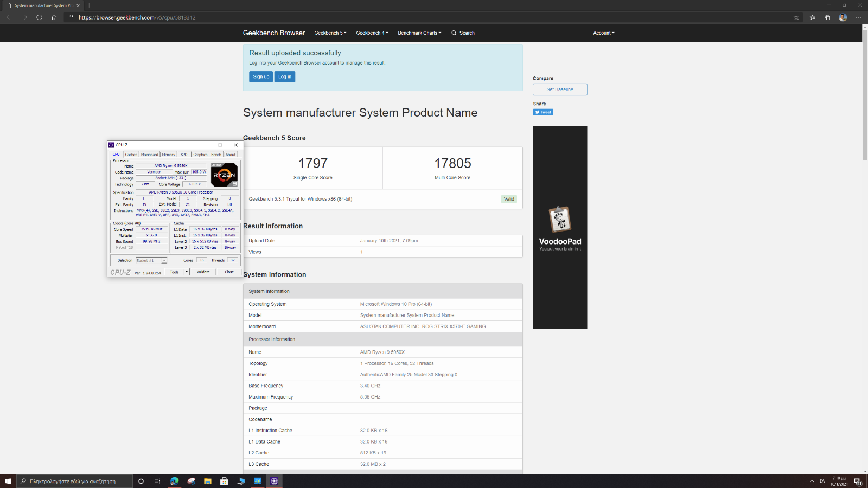Click the Tools button in CPU-Z
The image size is (868, 488).
[174, 272]
